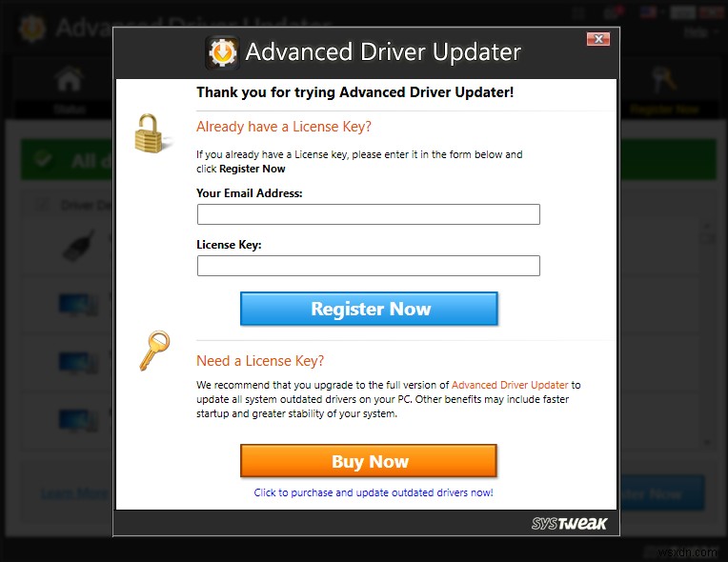Click the Advanced Driver Updater logo icon
This screenshot has width=728, height=562.
click(x=222, y=52)
